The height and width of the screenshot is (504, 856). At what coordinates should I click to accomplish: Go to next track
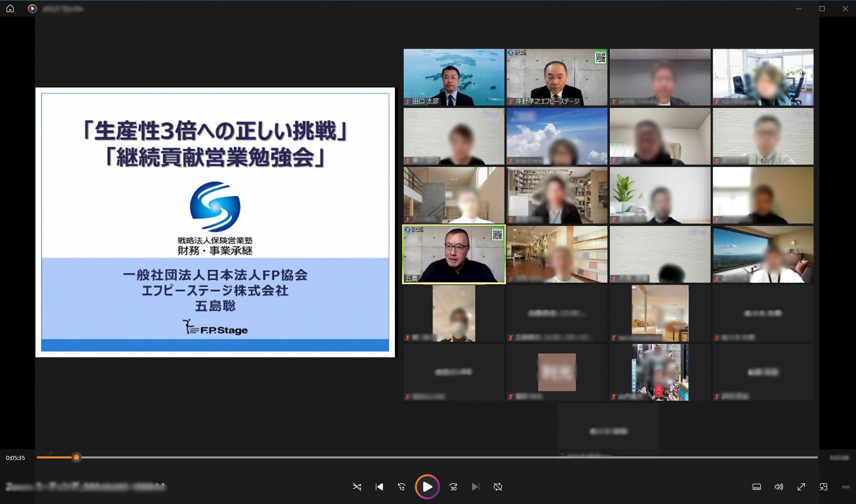point(475,487)
